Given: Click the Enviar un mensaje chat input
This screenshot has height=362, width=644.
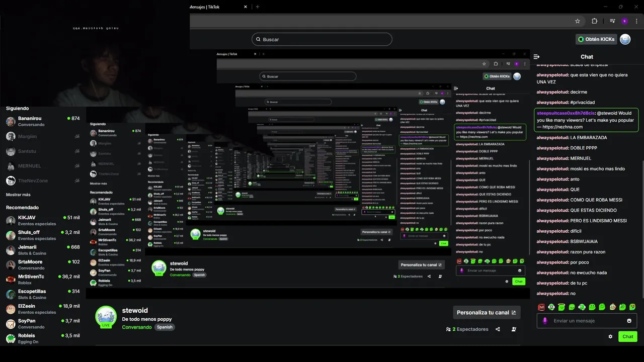Looking at the screenshot, I should click(x=587, y=321).
